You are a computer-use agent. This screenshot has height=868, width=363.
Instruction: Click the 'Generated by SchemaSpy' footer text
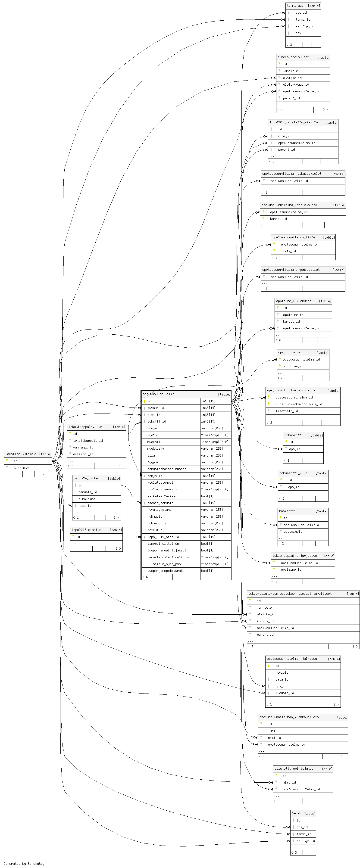pos(24,864)
